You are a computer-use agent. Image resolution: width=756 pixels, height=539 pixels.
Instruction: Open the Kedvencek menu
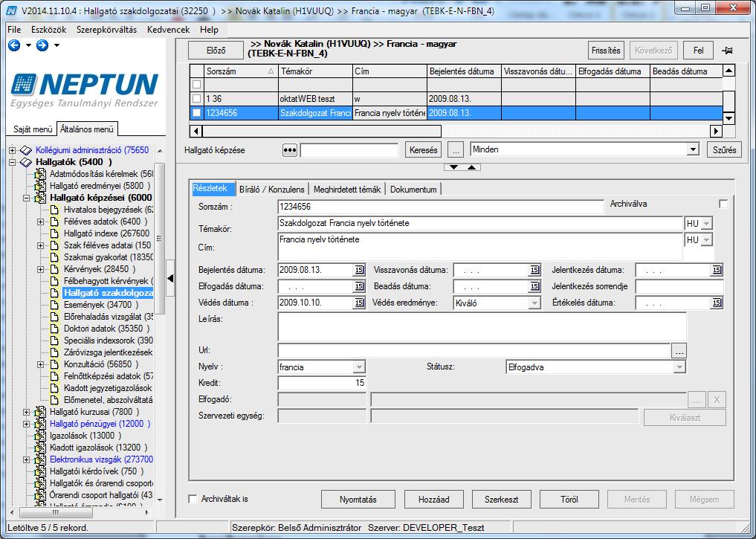[x=168, y=30]
